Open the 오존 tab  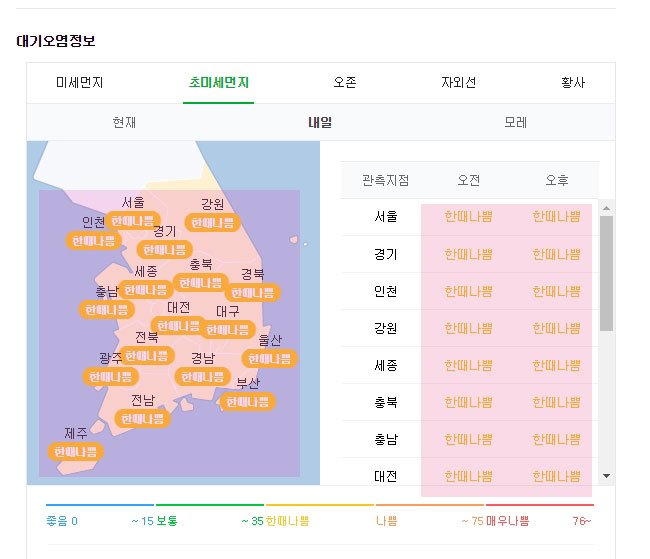click(x=344, y=83)
